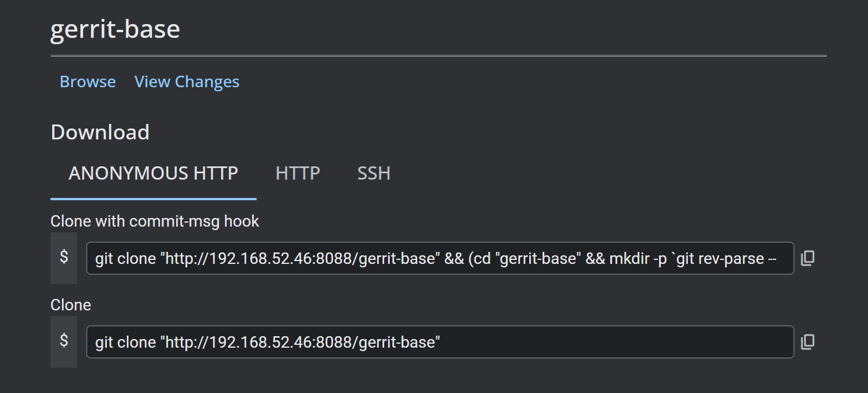Viewport: 868px width, 393px height.
Task: Copy the plain git clone command
Action: pos(808,342)
